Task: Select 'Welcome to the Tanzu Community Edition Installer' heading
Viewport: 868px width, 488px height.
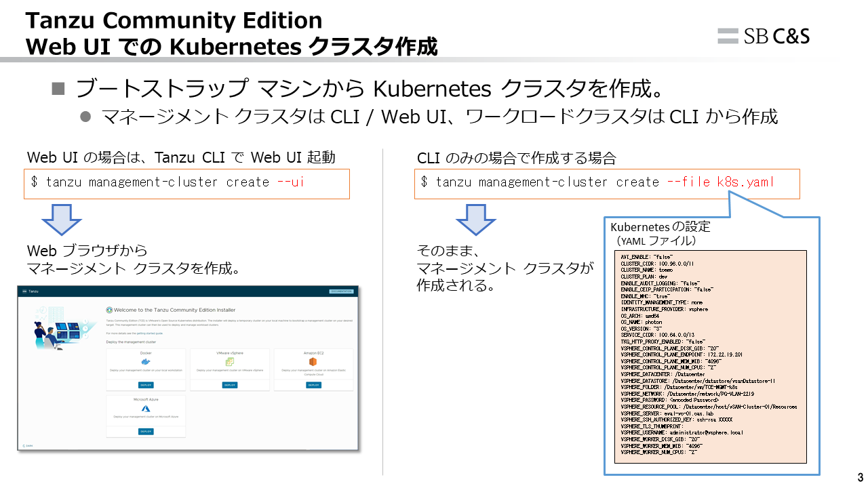Action: pyautogui.click(x=175, y=310)
